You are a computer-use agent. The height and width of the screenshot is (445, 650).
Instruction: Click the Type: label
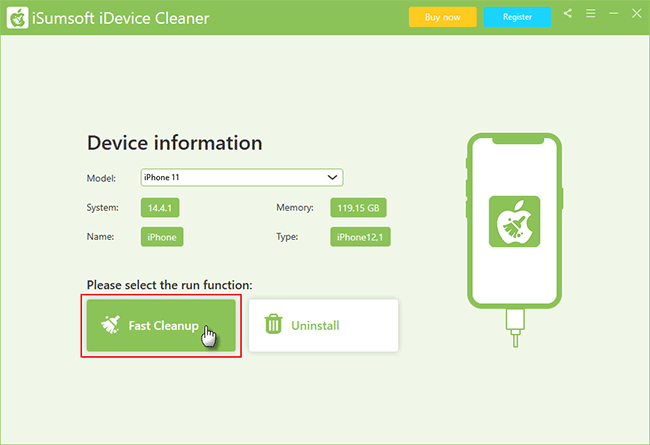287,237
